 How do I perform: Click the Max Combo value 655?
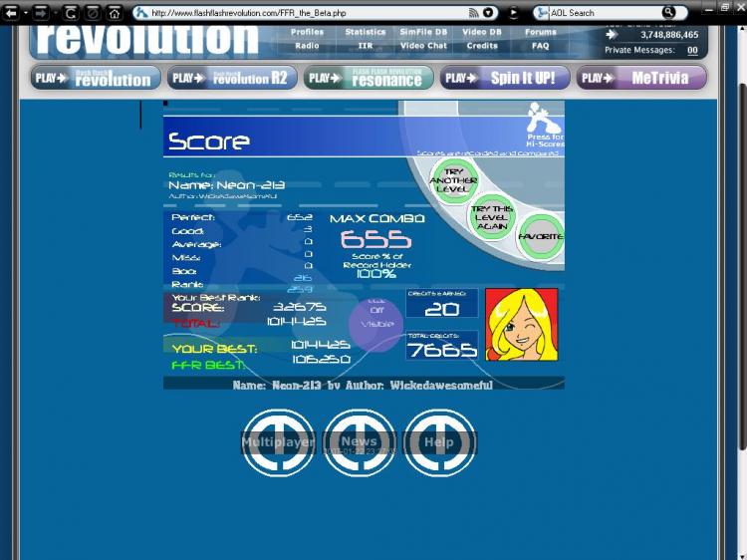click(x=375, y=239)
